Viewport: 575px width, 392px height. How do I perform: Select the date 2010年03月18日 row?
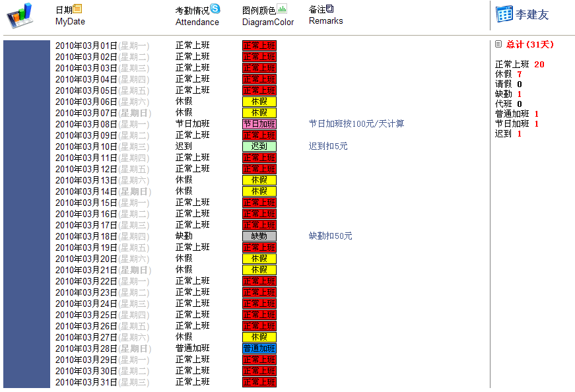(86, 236)
